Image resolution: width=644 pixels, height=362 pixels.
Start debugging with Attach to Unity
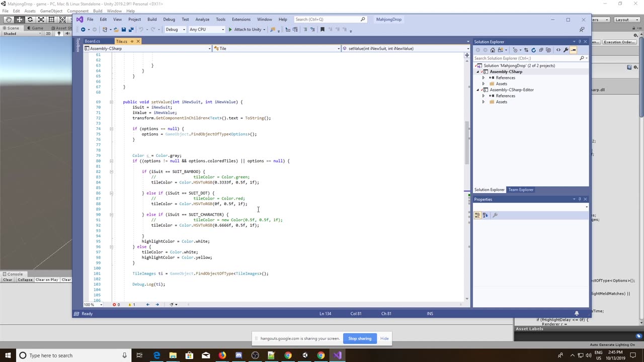(245, 30)
